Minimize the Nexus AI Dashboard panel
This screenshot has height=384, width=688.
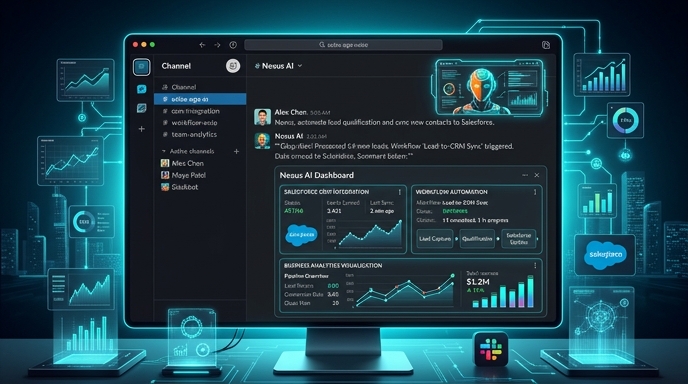pos(525,175)
